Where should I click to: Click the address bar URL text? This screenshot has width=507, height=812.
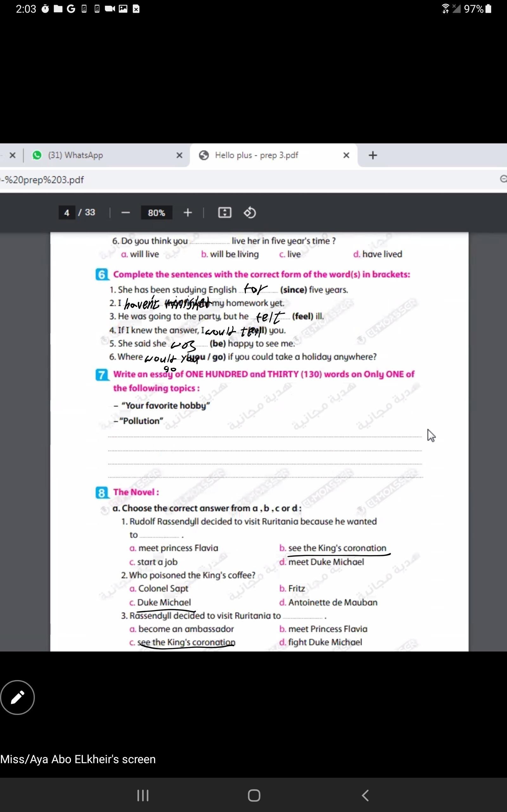tap(44, 180)
